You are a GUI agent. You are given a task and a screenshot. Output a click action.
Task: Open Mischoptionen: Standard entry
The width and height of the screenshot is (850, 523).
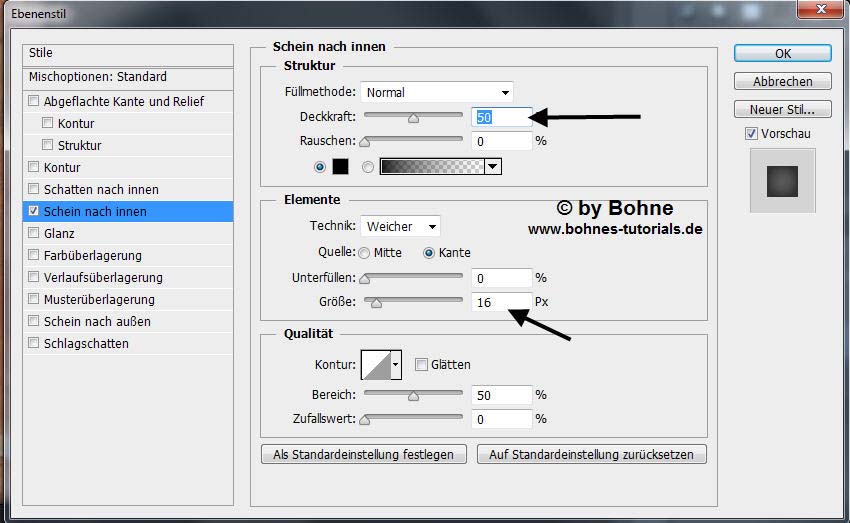pyautogui.click(x=98, y=77)
